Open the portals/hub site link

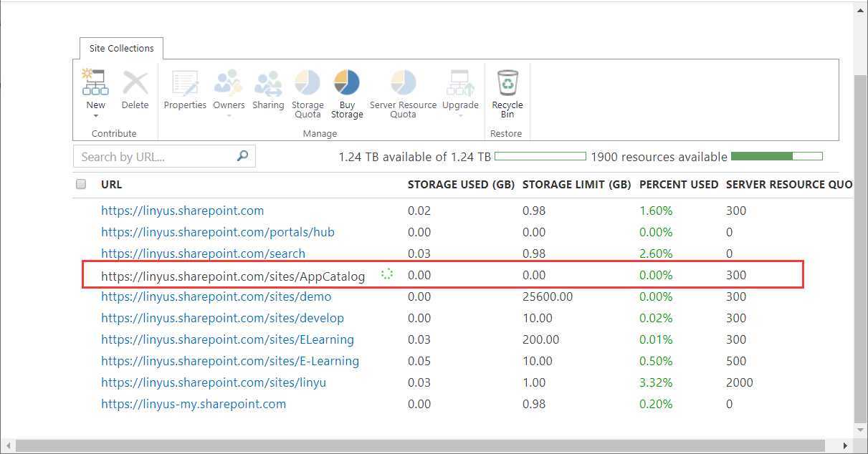point(218,232)
